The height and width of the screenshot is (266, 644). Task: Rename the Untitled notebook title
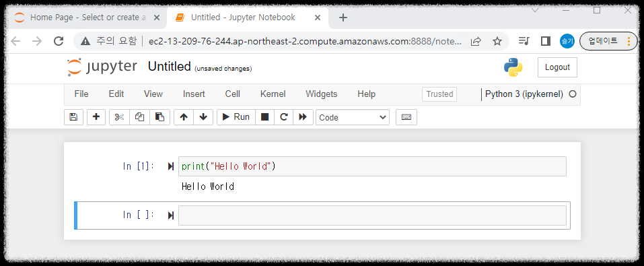(x=169, y=67)
